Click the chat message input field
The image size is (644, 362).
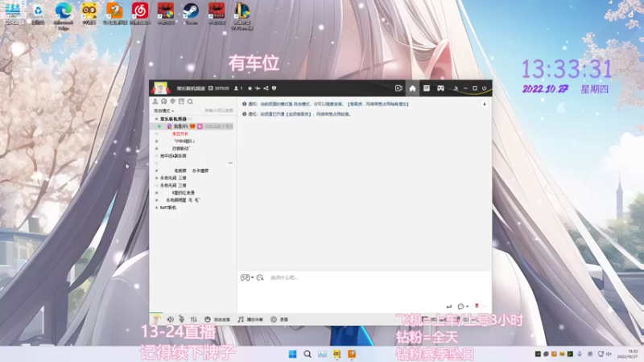click(378, 278)
